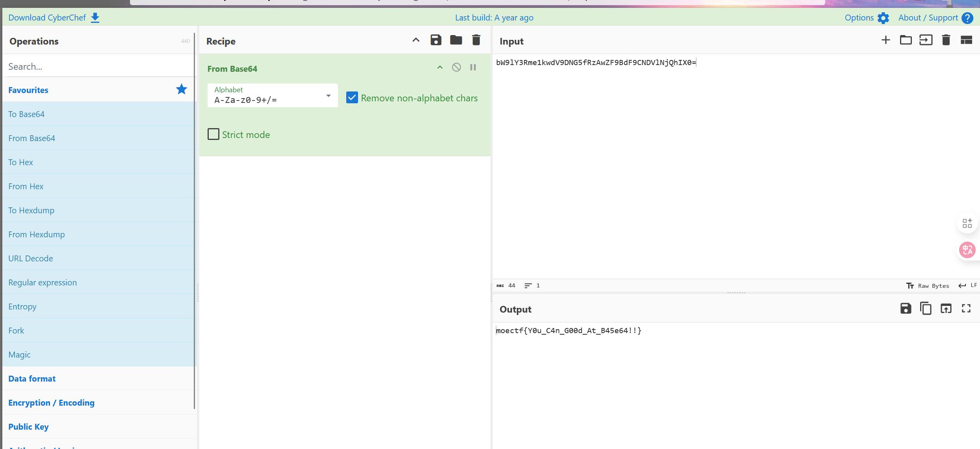
Task: Load a saved recipe with folder icon
Action: (x=456, y=40)
